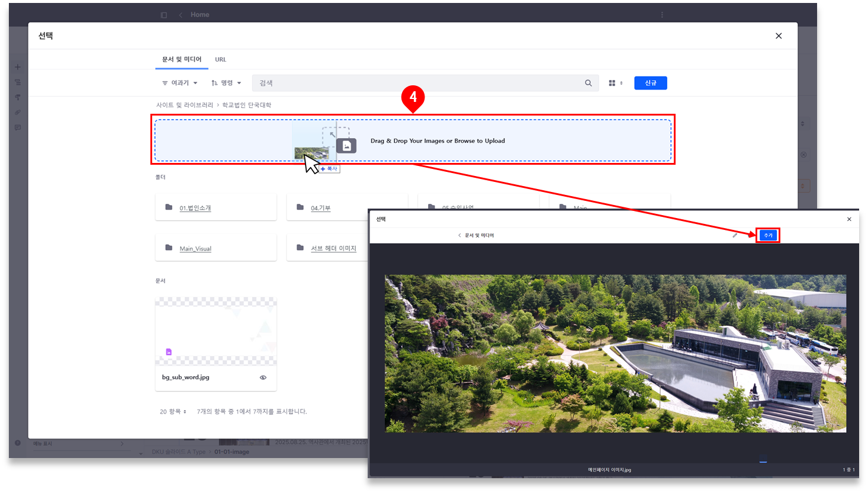
Task: Click the blue 신규 button
Action: pyautogui.click(x=650, y=83)
